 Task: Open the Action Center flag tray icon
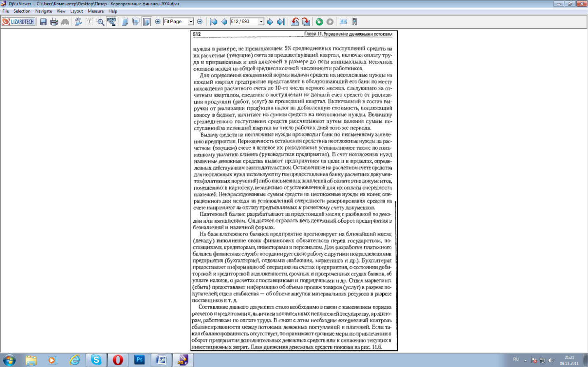point(534,360)
